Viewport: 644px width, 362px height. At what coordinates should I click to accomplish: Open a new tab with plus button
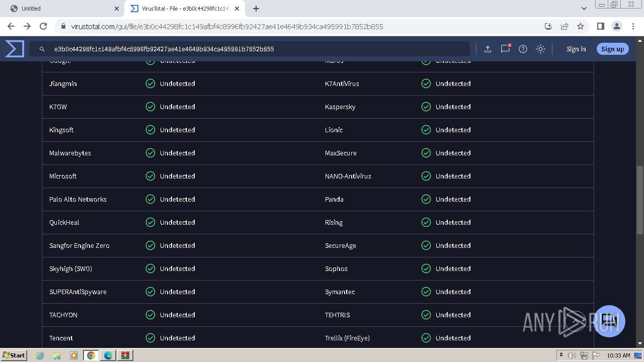256,9
